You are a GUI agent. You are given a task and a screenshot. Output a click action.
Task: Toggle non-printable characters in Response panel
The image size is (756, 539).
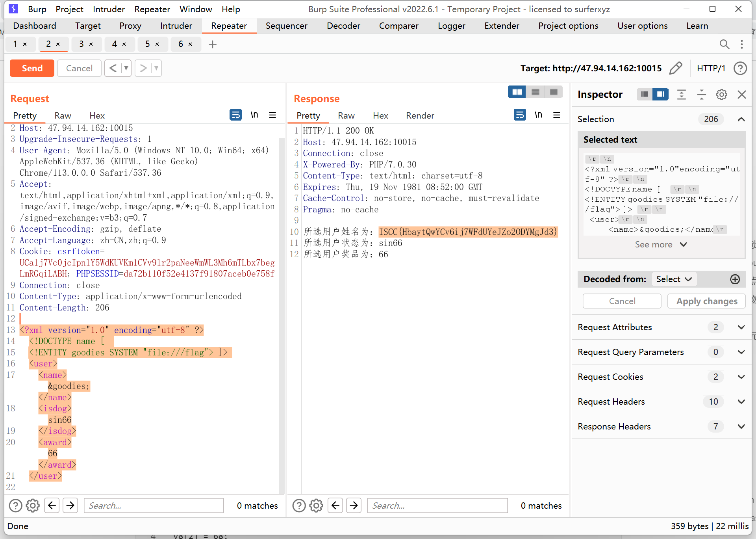coord(538,115)
